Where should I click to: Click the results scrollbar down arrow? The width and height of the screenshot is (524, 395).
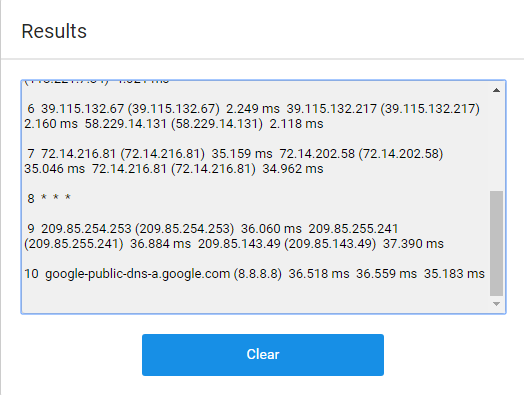496,303
